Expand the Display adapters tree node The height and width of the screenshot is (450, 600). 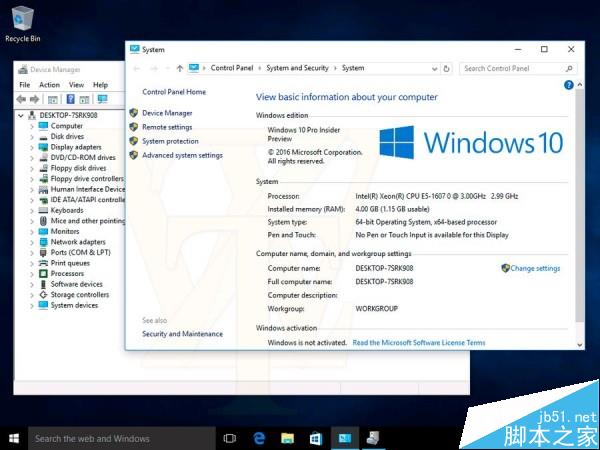[31, 147]
